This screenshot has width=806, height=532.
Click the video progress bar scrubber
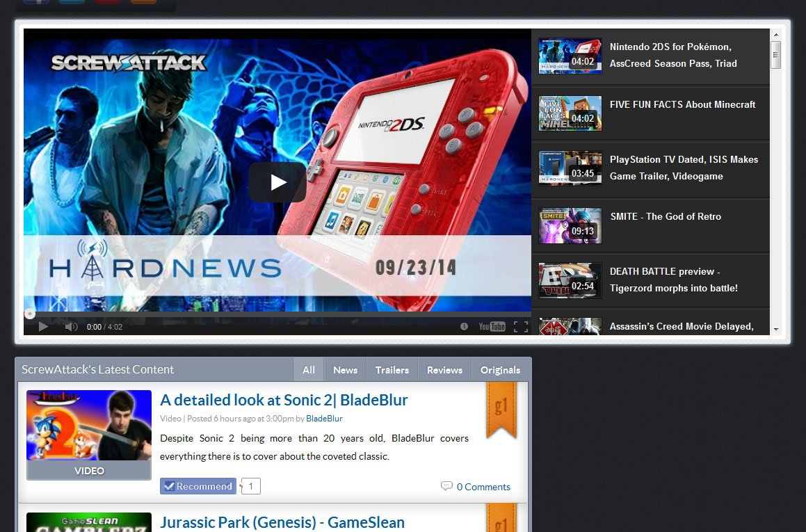point(30,314)
